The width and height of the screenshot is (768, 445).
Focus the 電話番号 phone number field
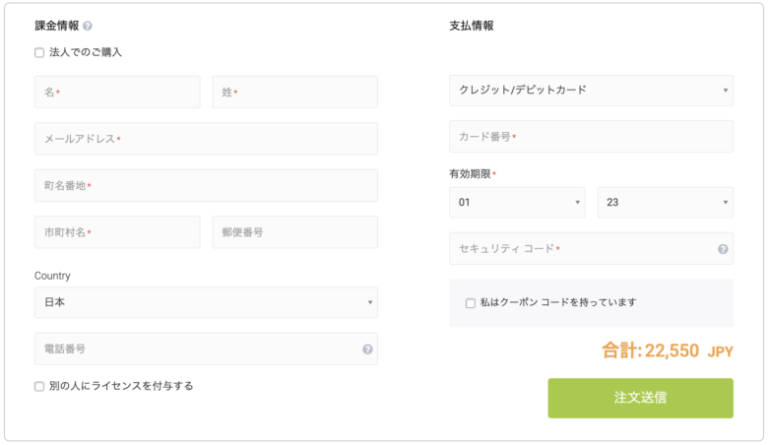(195, 349)
